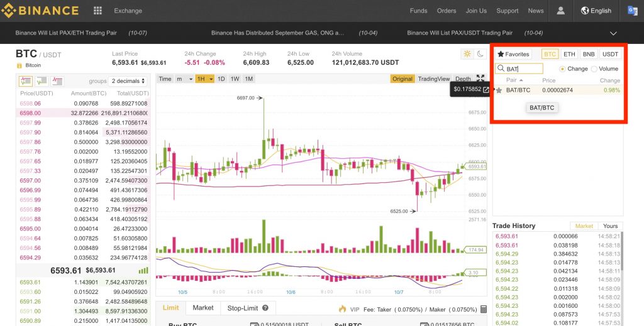Select the Volume radio button

[594, 68]
